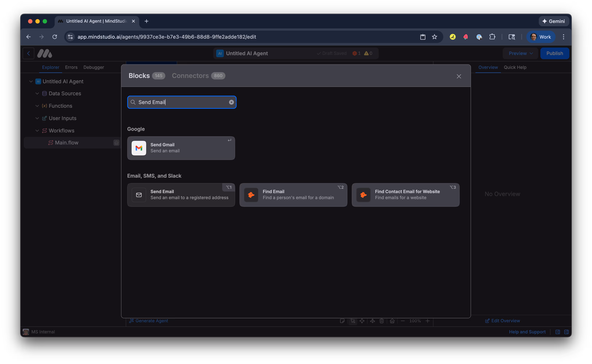Select the pan tool in the canvas toolbar
Screen dimensions: 592x364
coord(362,321)
